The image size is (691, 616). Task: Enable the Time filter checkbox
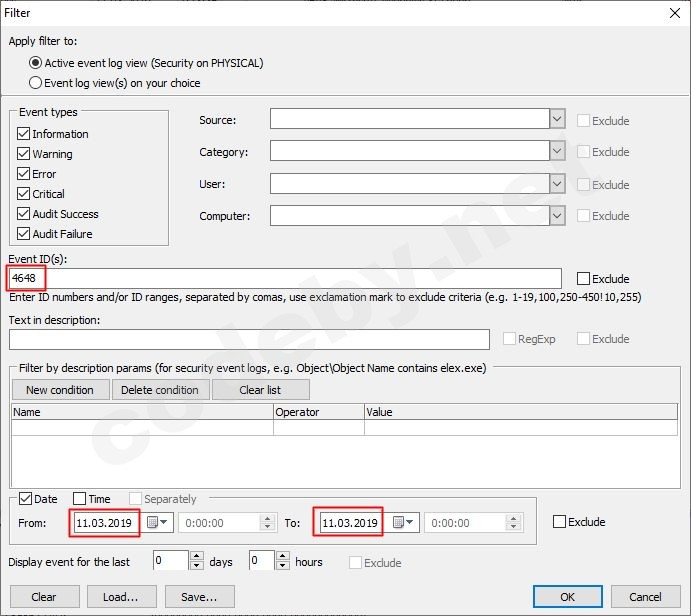(79, 499)
